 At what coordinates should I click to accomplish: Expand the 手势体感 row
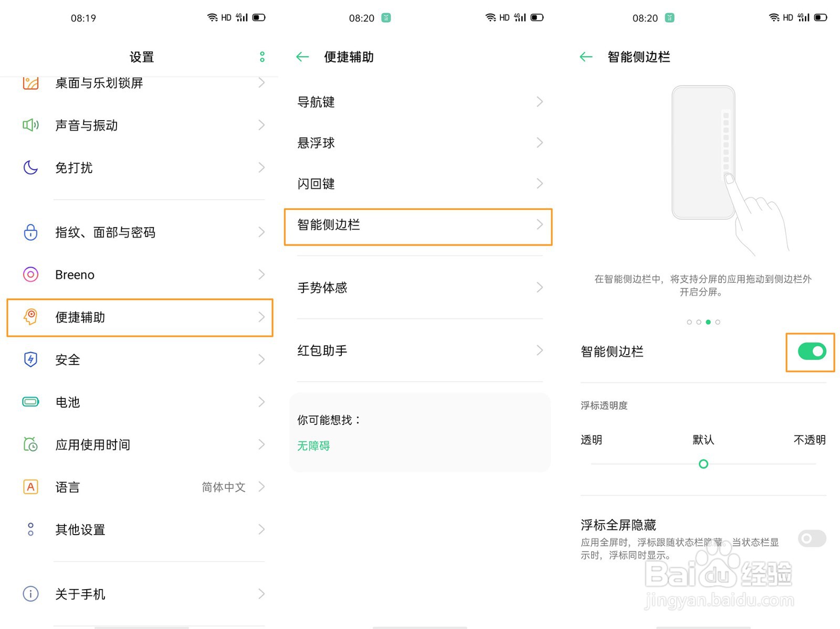[x=418, y=287]
